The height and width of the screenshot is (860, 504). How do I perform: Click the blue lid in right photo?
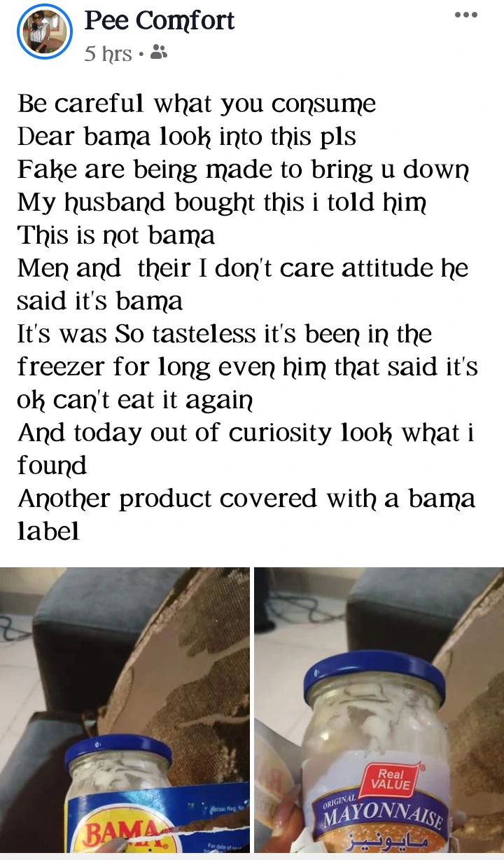click(x=374, y=678)
